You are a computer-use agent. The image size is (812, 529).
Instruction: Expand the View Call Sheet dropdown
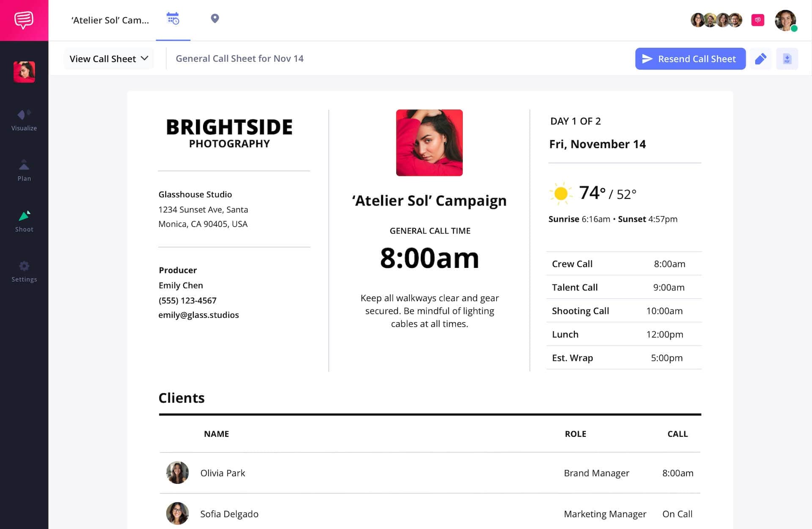point(109,59)
